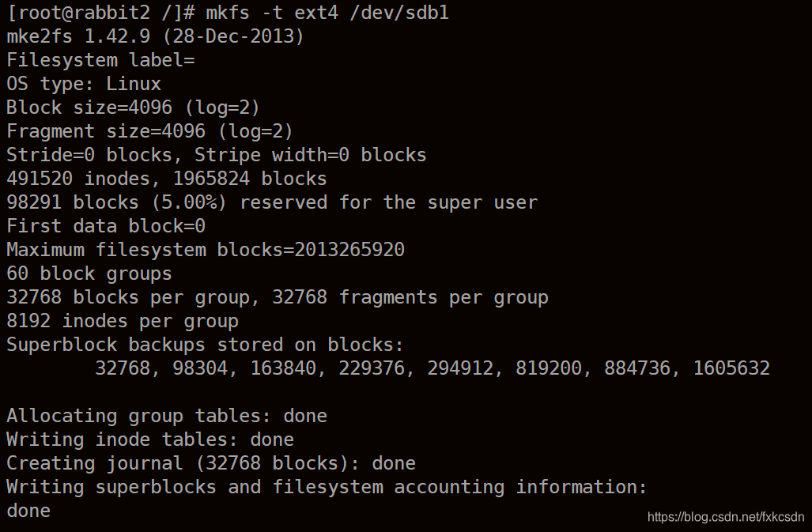Click the line 'mke2fs 1.42.9 (28-Dec-2013)'
Image resolution: width=812 pixels, height=532 pixels.
click(x=155, y=36)
